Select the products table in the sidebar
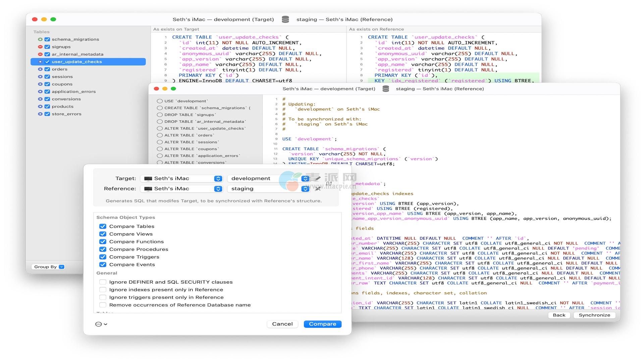This screenshot has width=644, height=362. point(62,107)
